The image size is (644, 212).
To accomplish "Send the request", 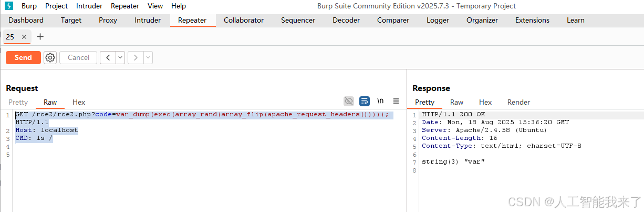I will click(x=23, y=58).
